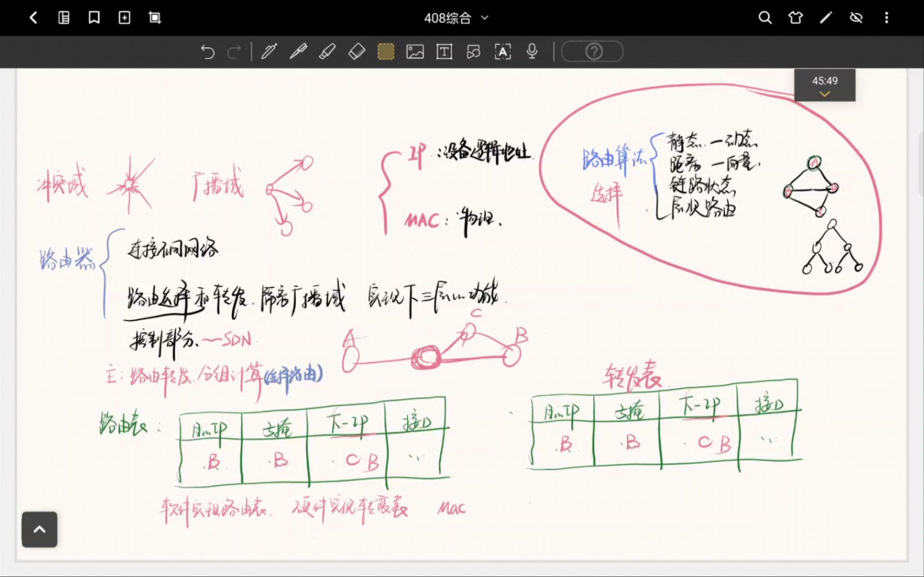Bookmark the current page
The height and width of the screenshot is (577, 924).
coord(94,18)
